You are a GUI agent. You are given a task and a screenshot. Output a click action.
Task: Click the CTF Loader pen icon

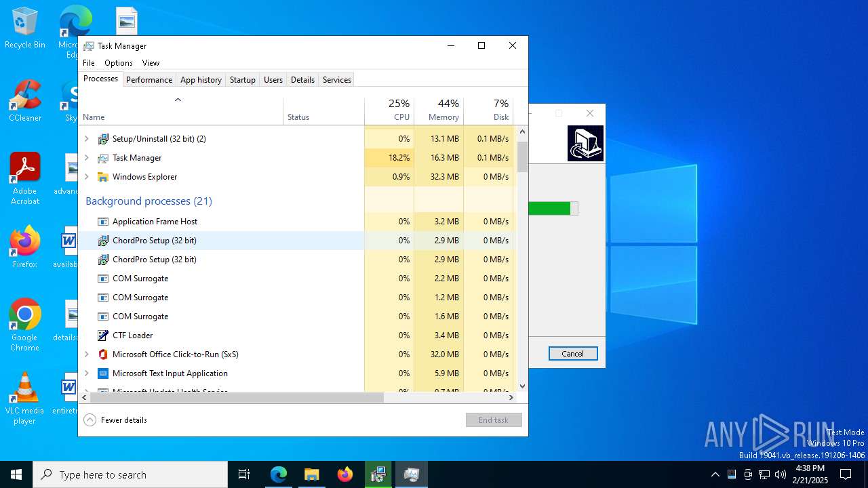(x=103, y=335)
